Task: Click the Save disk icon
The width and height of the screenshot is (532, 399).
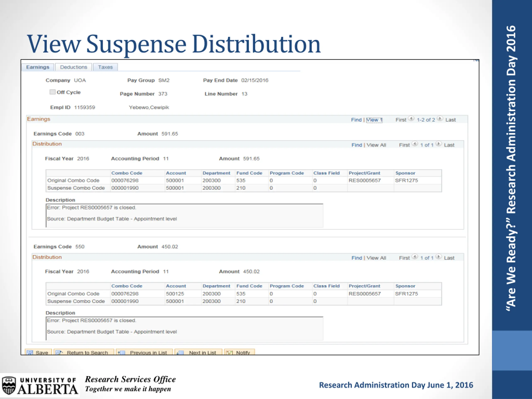Action: (x=30, y=353)
